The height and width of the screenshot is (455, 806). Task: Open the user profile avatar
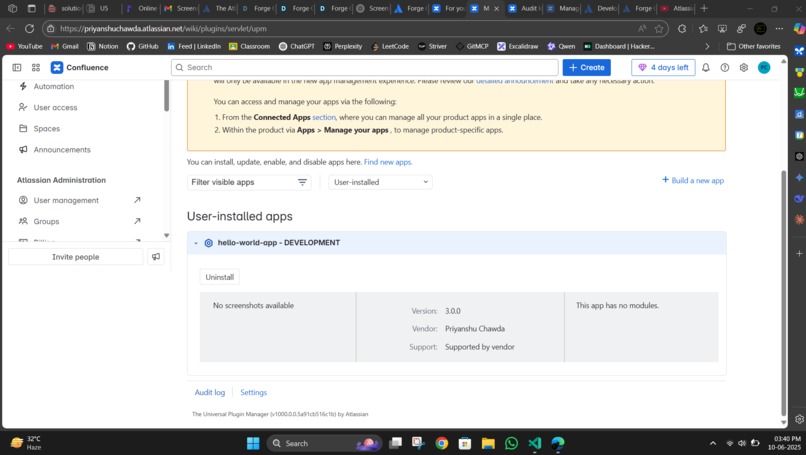(764, 67)
